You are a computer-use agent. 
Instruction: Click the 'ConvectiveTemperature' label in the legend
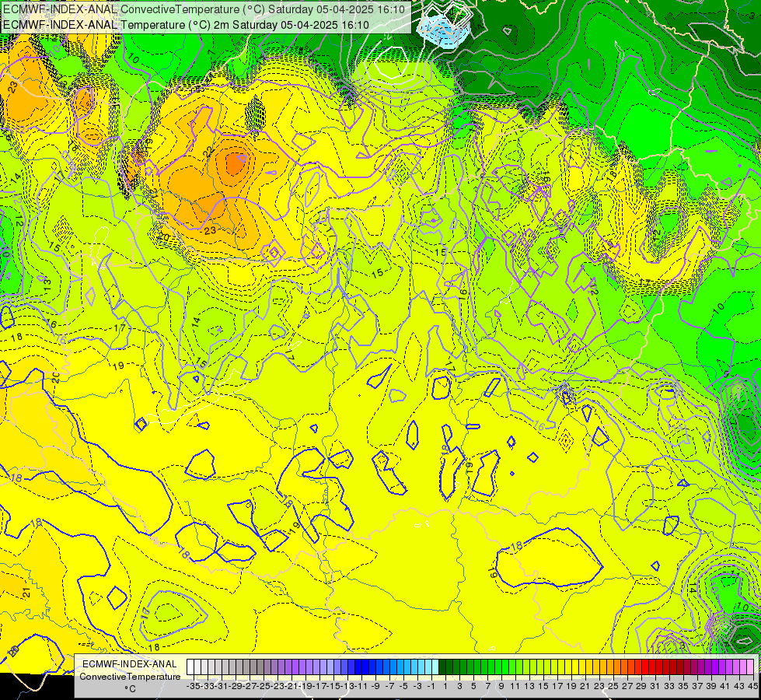tap(130, 676)
